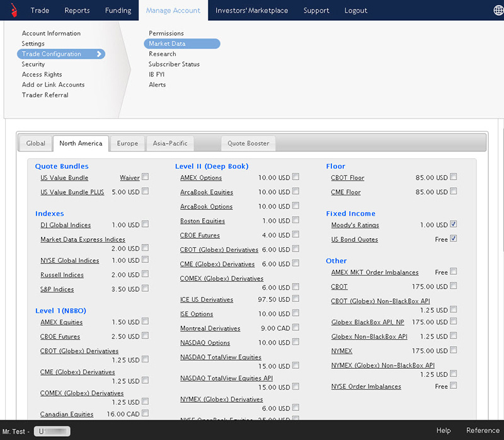Click the Waiver link

pos(130,178)
